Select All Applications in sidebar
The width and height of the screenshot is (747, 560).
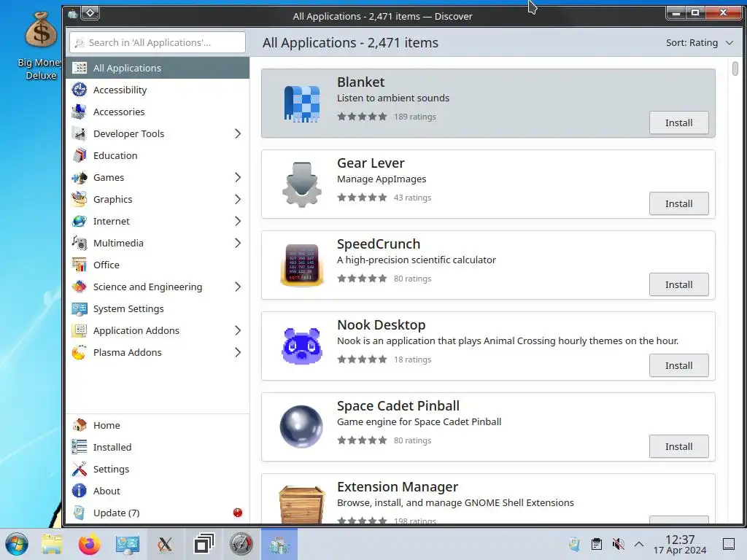(x=158, y=68)
